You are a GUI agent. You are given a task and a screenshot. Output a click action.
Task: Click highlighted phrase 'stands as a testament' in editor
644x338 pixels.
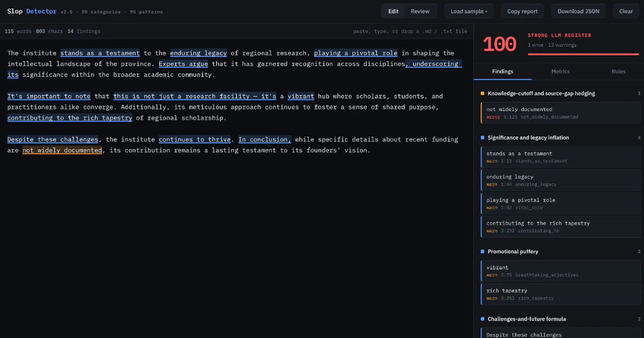pos(100,53)
